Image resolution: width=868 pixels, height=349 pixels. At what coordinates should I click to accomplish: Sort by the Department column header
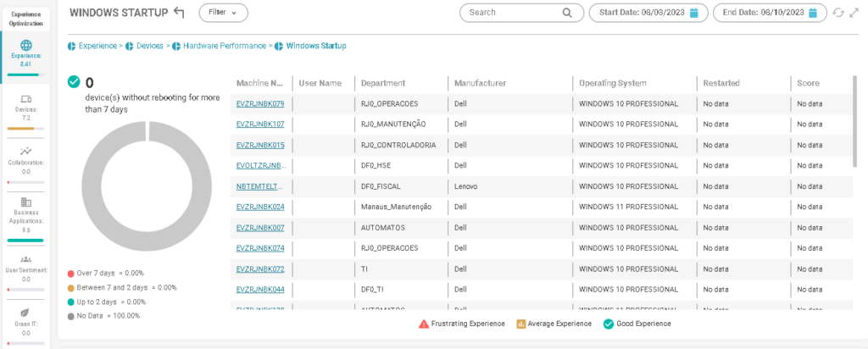click(x=383, y=83)
